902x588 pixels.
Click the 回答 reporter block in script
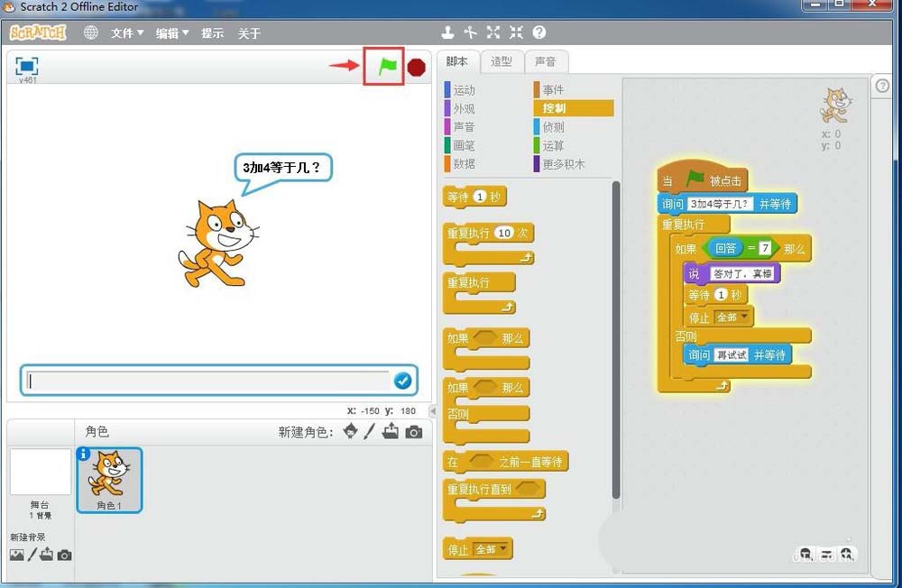725,249
